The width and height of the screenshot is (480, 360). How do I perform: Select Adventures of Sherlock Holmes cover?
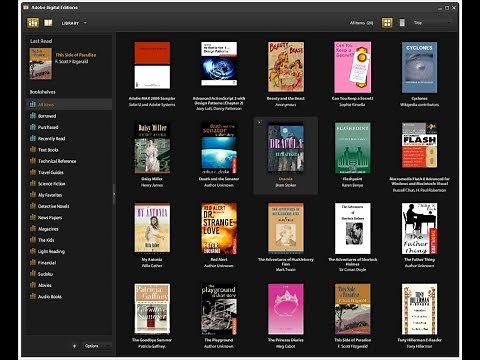point(353,229)
